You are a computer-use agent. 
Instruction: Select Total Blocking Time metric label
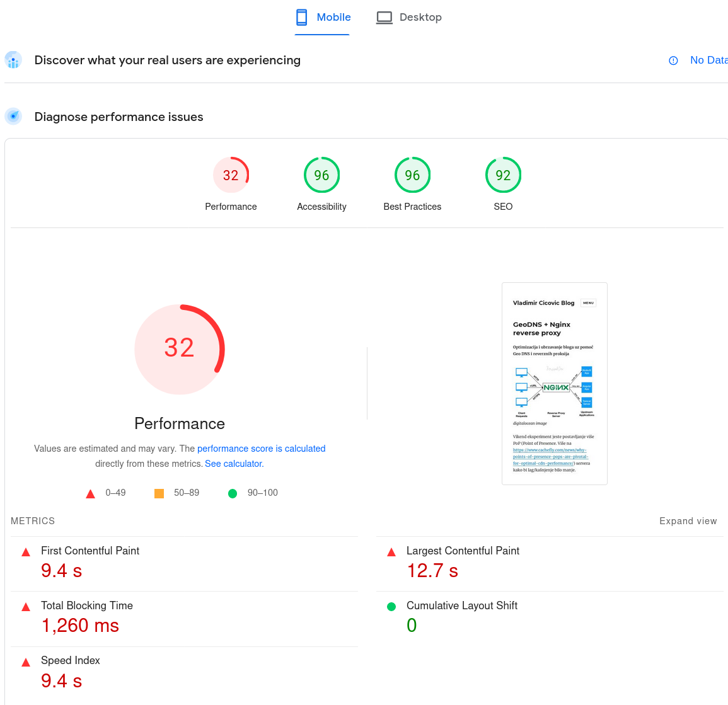(x=87, y=605)
